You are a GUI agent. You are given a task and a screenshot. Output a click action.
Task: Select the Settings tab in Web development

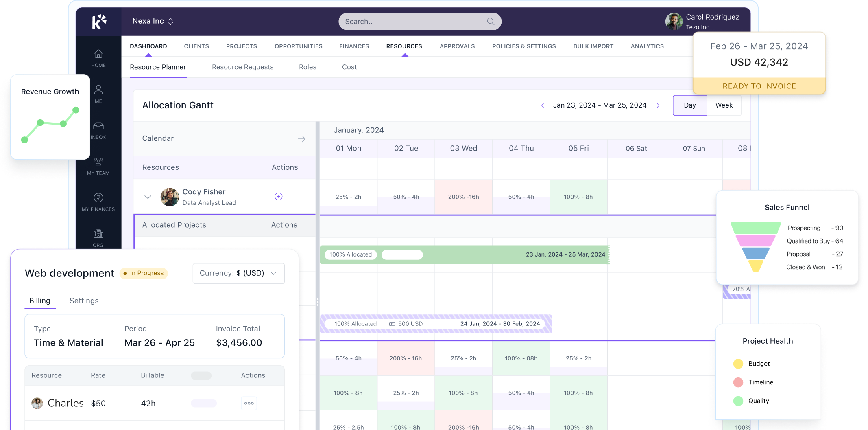click(x=84, y=301)
